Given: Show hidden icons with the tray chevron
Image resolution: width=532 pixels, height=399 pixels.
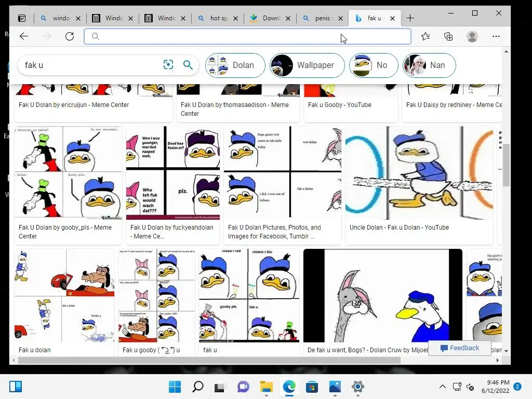Looking at the screenshot, I should (443, 387).
